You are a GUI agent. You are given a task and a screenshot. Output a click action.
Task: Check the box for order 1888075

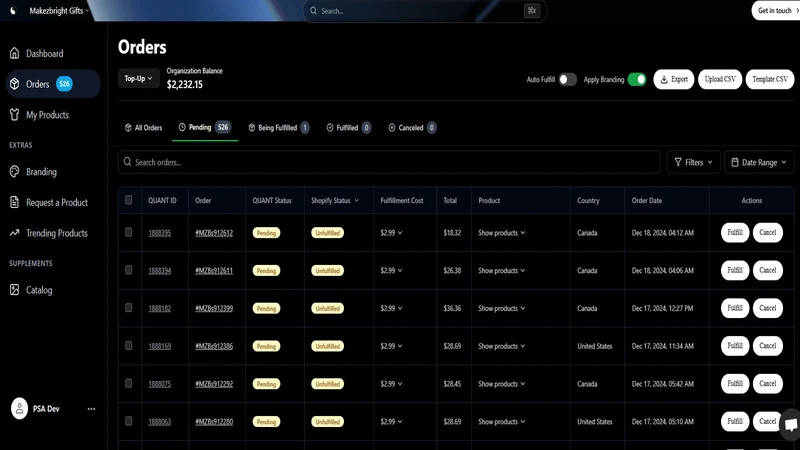click(129, 383)
